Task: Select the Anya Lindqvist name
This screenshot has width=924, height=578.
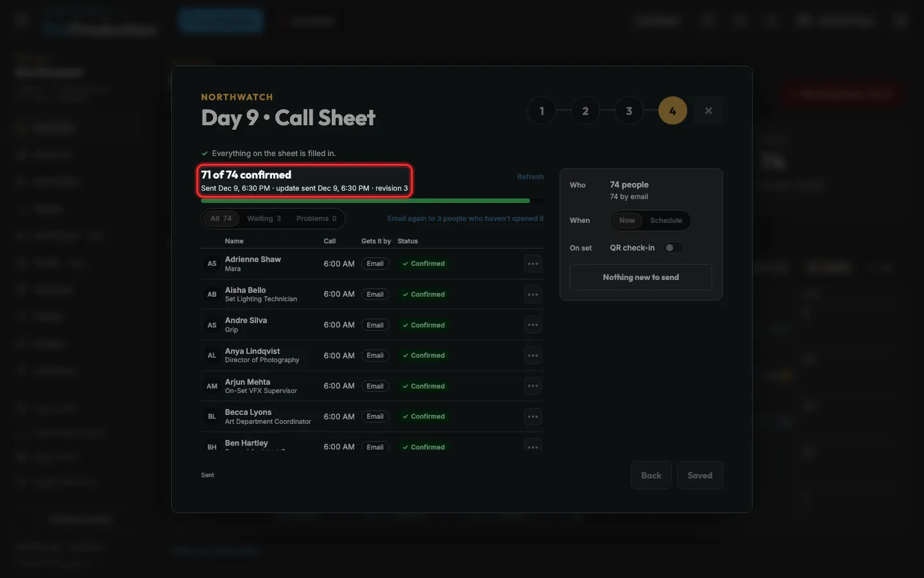Action: [252, 351]
